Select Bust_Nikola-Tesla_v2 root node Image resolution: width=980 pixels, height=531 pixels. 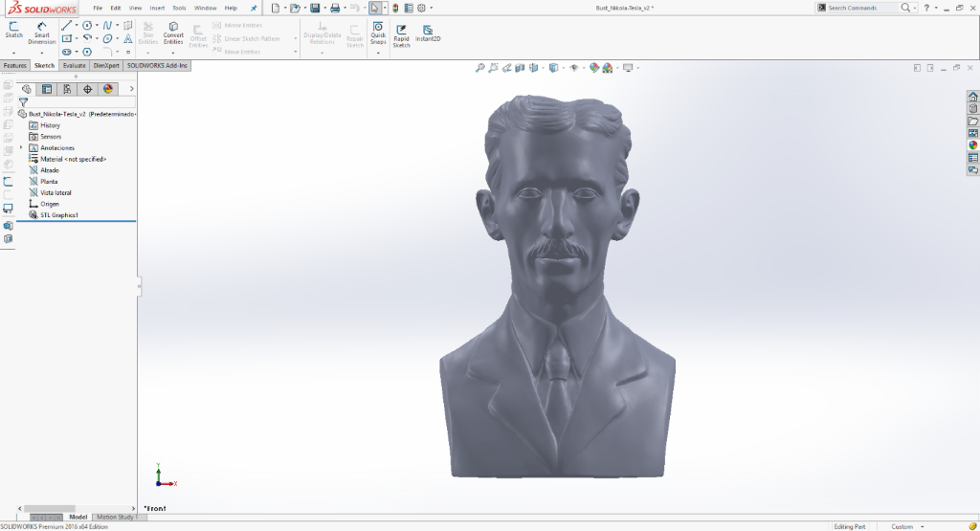77,114
